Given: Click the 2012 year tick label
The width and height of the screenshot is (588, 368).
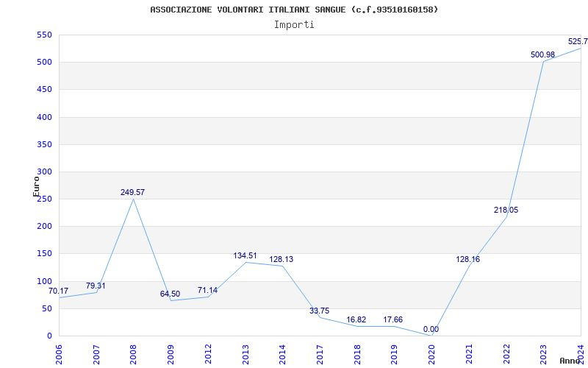Looking at the screenshot, I should pyautogui.click(x=208, y=354).
